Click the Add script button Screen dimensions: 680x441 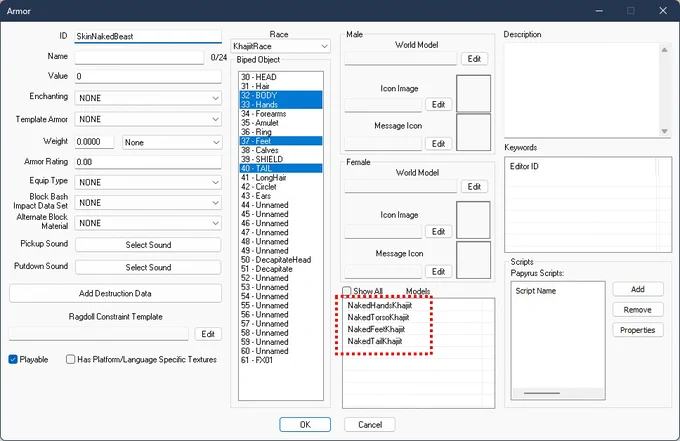click(x=638, y=289)
